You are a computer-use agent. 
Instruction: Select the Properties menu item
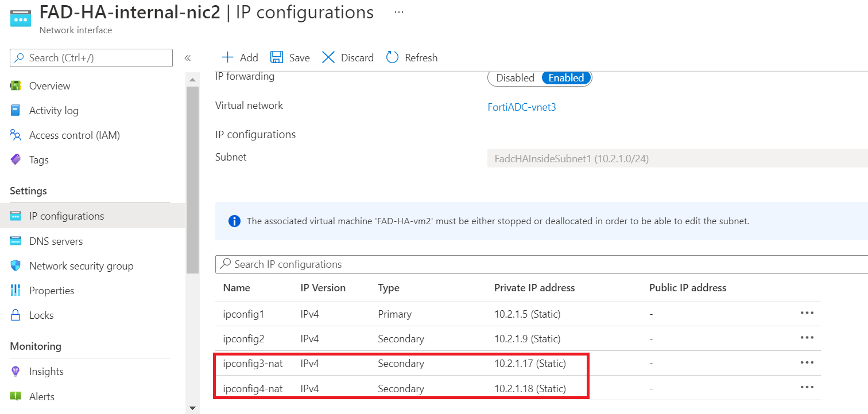(50, 290)
